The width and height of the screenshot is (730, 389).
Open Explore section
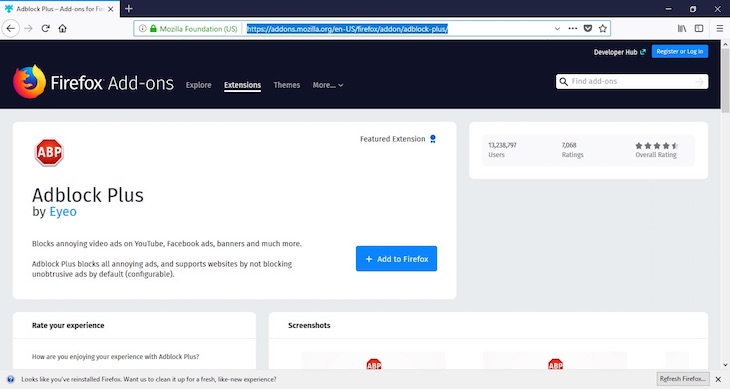pyautogui.click(x=198, y=85)
